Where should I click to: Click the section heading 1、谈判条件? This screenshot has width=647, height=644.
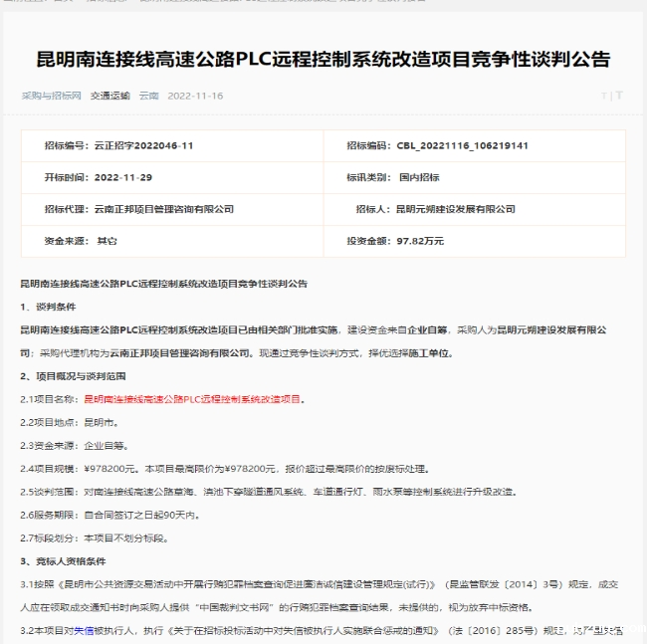coord(48,306)
